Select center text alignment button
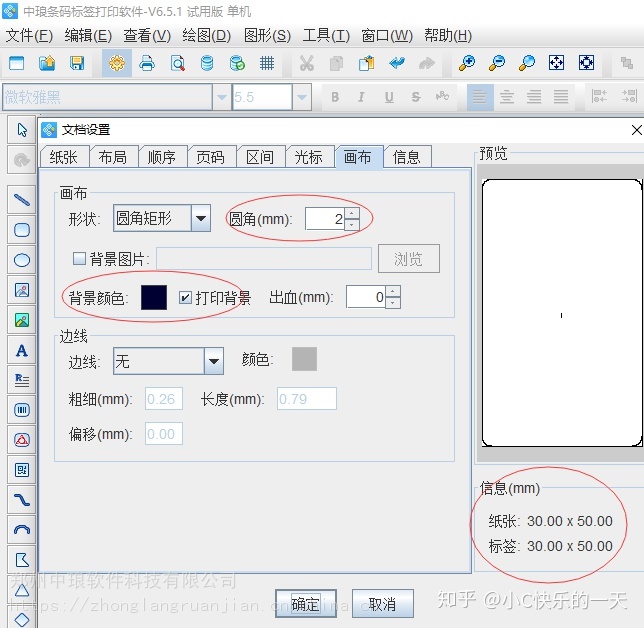This screenshot has height=628, width=644. pyautogui.click(x=507, y=97)
